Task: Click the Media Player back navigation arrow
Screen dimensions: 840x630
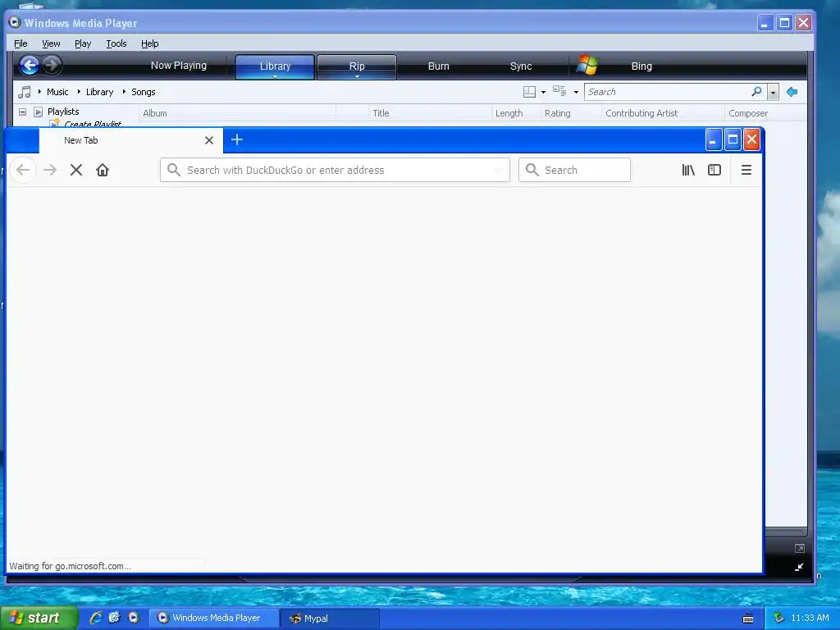Action: pos(29,66)
